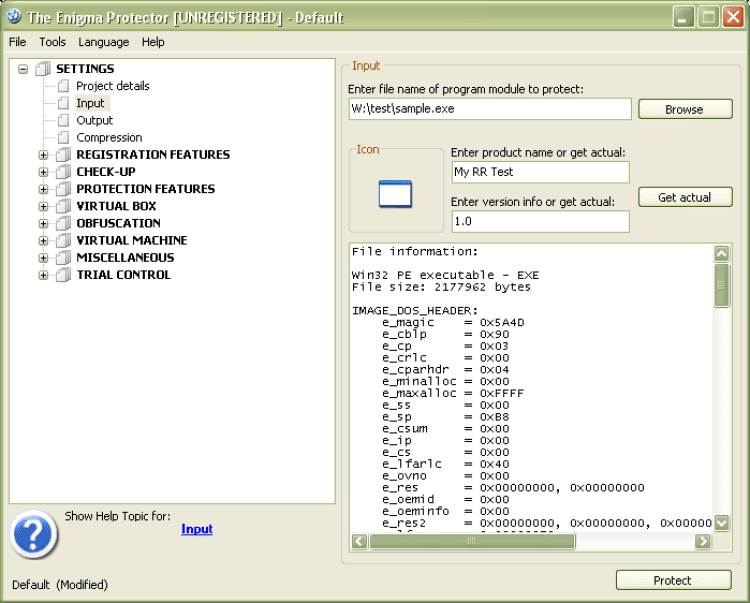The width and height of the screenshot is (750, 603).
Task: Click the Protect button
Action: click(x=673, y=580)
